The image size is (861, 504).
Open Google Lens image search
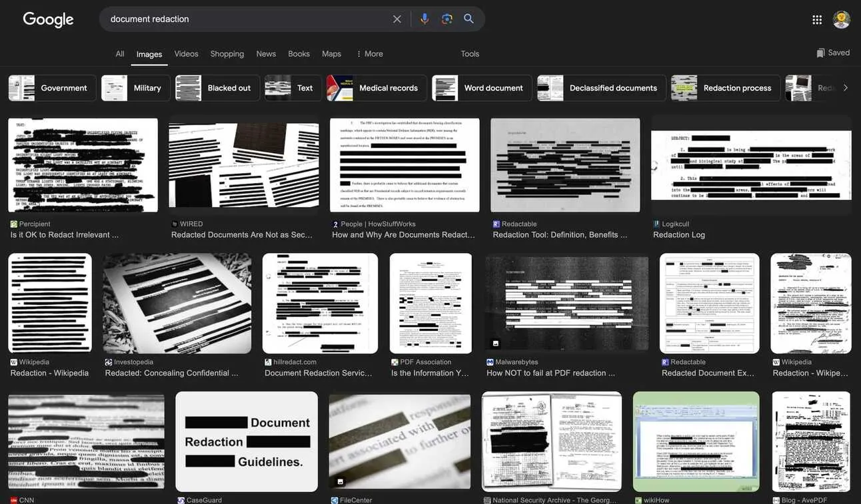(447, 19)
